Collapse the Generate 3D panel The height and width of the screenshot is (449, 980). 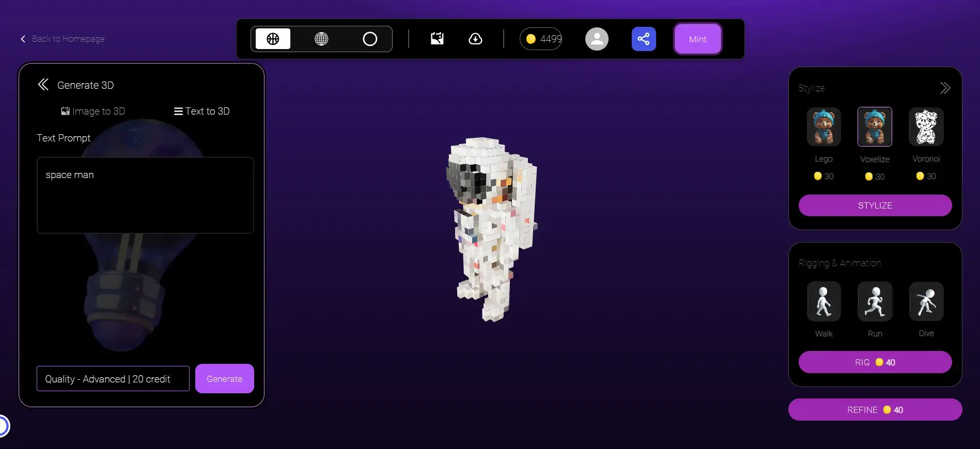(43, 85)
